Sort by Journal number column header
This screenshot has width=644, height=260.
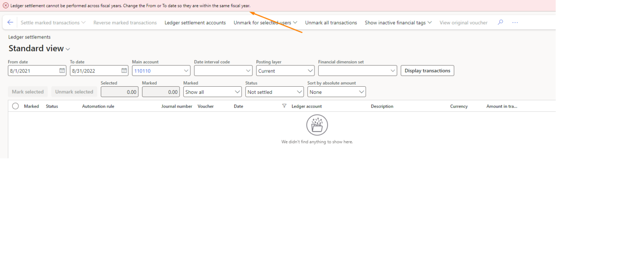click(x=177, y=106)
